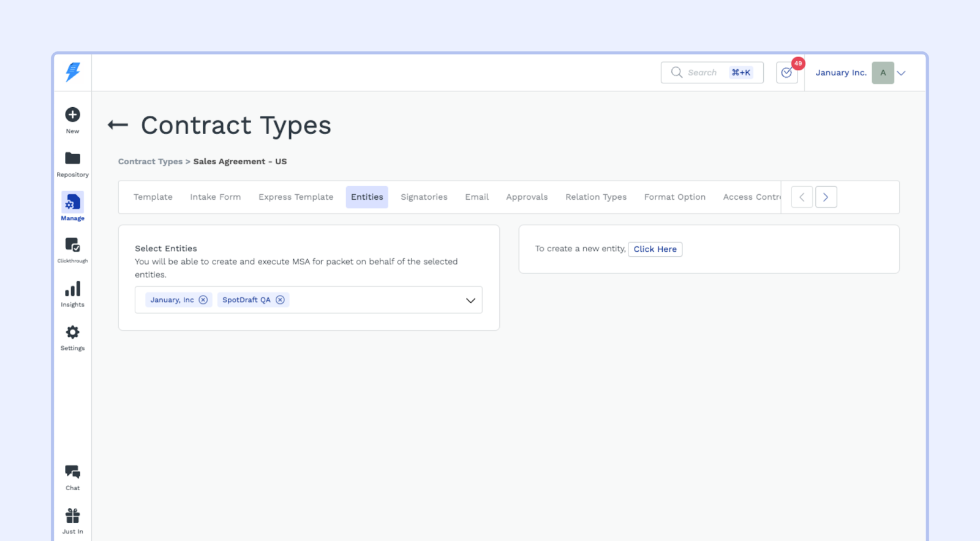Open the Insights bar chart icon

tap(72, 289)
